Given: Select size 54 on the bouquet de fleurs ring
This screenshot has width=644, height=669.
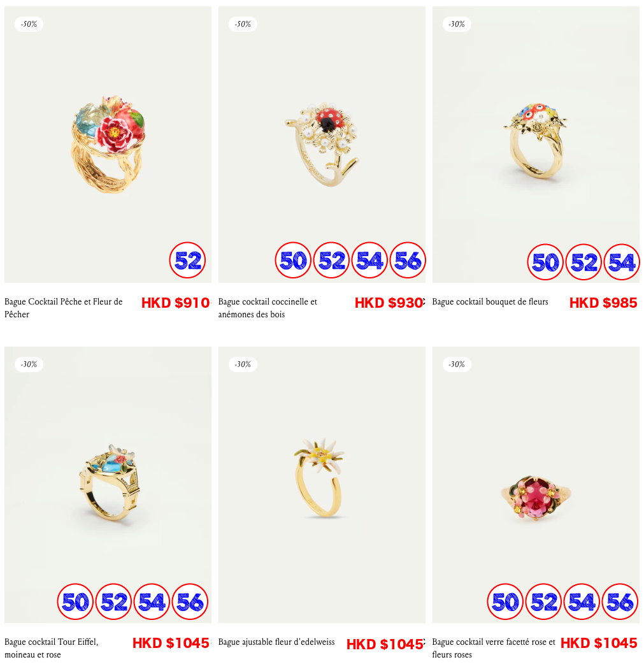Looking at the screenshot, I should point(622,261).
